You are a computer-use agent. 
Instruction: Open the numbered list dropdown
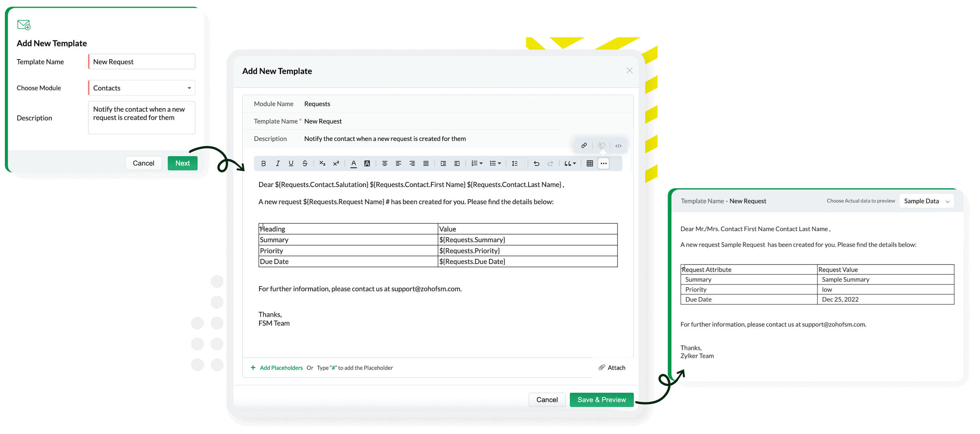(477, 163)
